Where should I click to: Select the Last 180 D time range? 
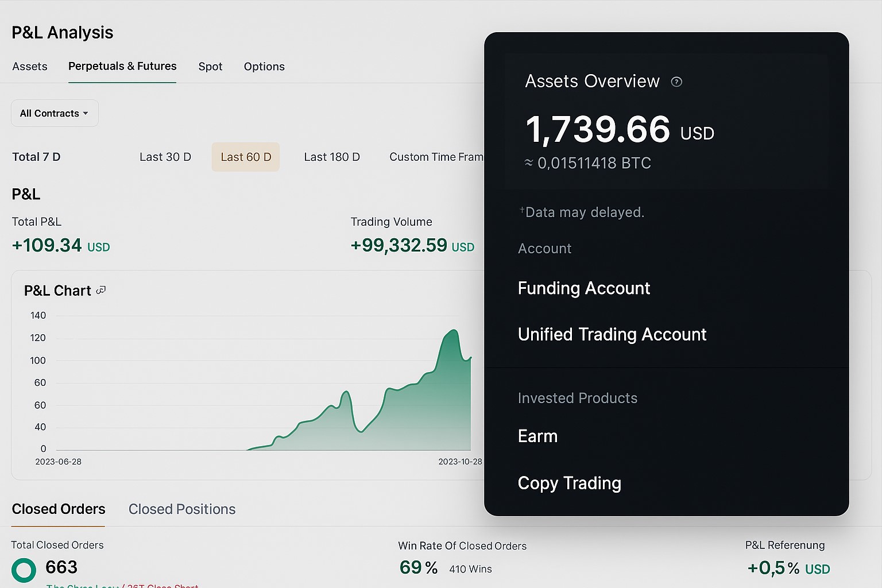click(x=332, y=157)
